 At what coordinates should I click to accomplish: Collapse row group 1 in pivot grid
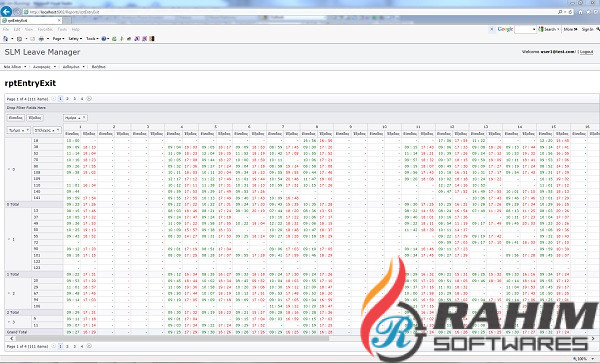click(x=9, y=239)
